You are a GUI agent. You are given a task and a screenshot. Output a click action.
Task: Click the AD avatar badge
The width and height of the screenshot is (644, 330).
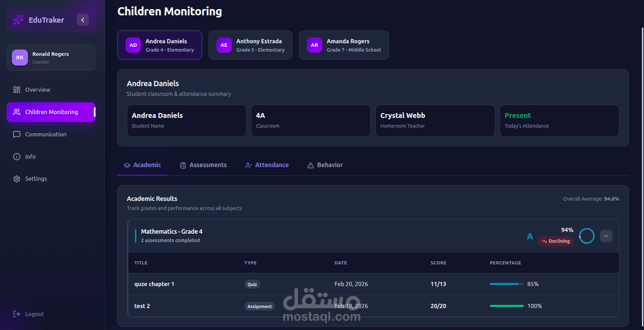(x=133, y=45)
